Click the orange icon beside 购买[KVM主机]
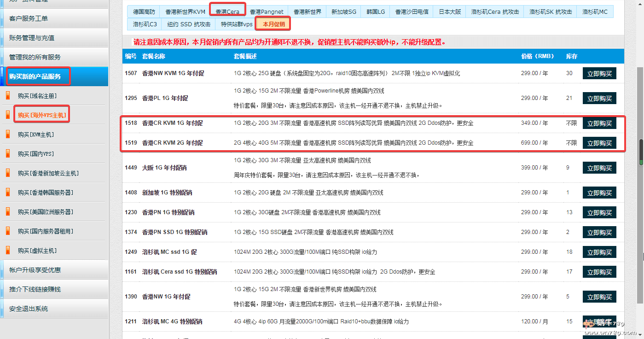 (7, 134)
